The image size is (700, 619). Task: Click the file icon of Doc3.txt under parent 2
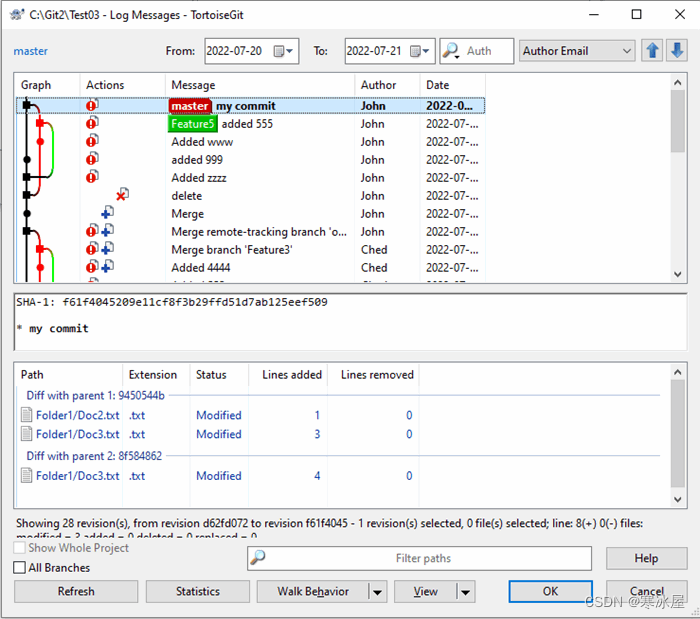(x=27, y=476)
